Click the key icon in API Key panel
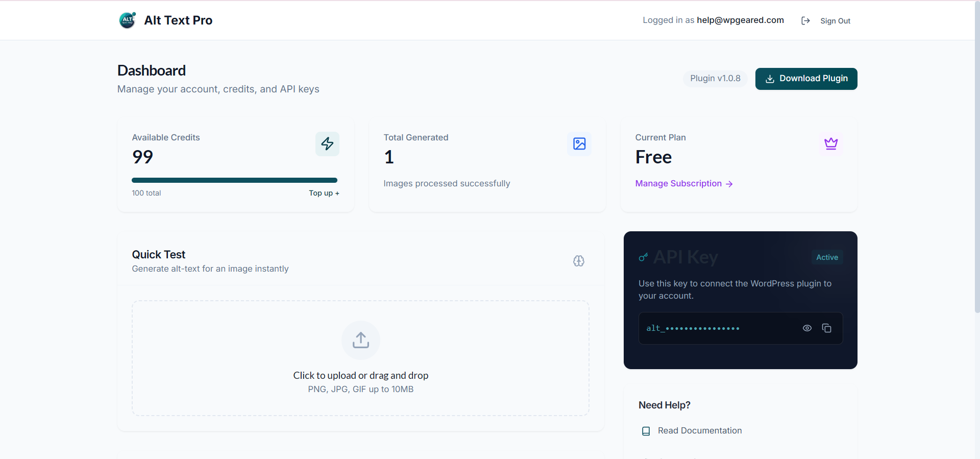 [644, 257]
